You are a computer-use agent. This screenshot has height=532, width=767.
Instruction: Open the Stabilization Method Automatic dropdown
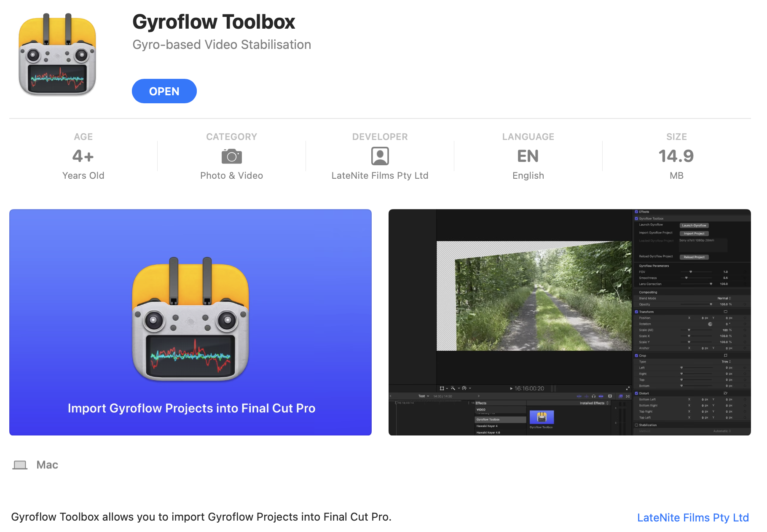pyautogui.click(x=722, y=431)
